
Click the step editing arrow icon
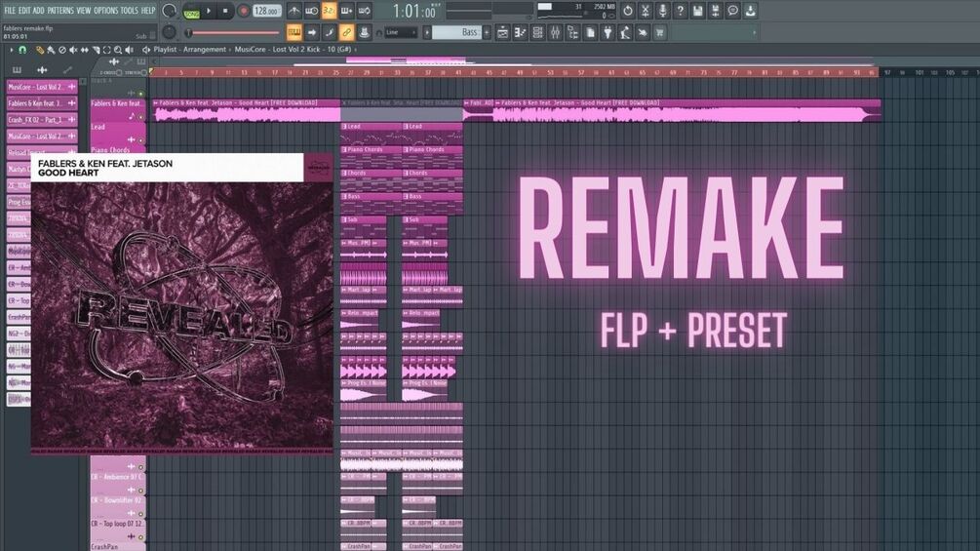[311, 32]
